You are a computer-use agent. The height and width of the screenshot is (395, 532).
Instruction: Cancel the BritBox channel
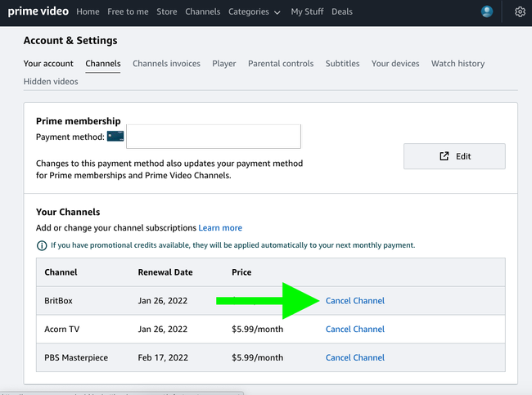click(355, 301)
